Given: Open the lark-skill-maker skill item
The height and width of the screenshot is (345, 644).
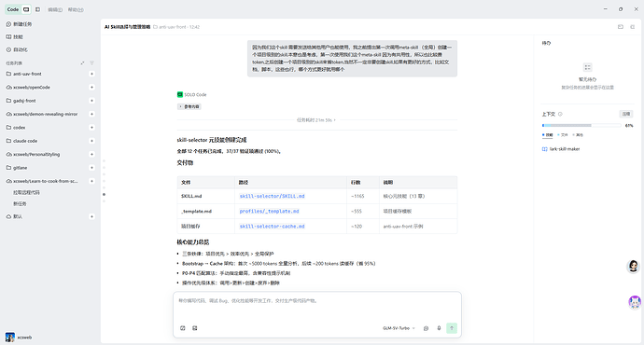Looking at the screenshot, I should click(x=561, y=149).
